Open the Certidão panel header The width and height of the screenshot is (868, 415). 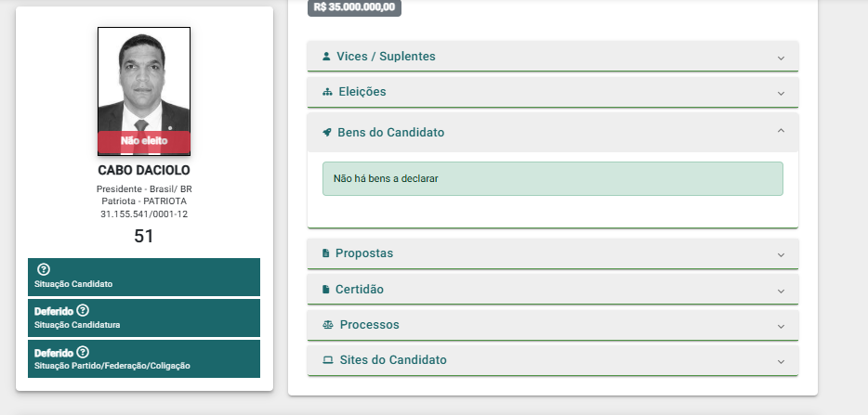pos(552,290)
